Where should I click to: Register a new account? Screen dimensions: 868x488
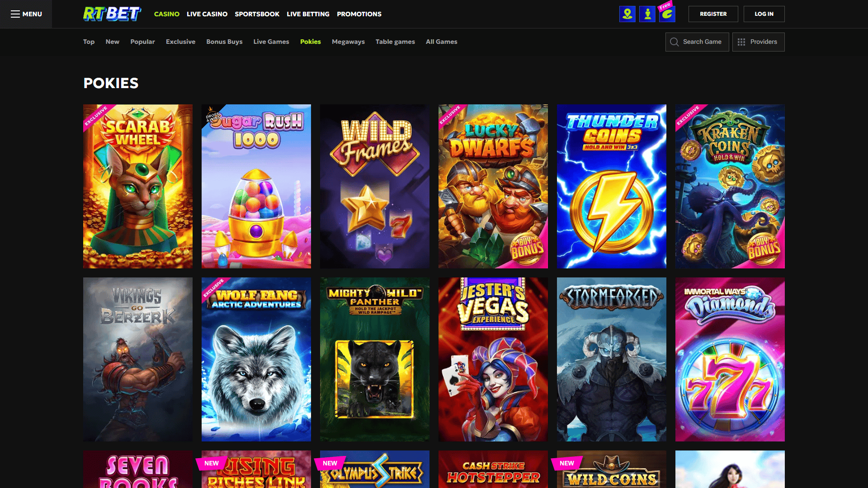[713, 14]
